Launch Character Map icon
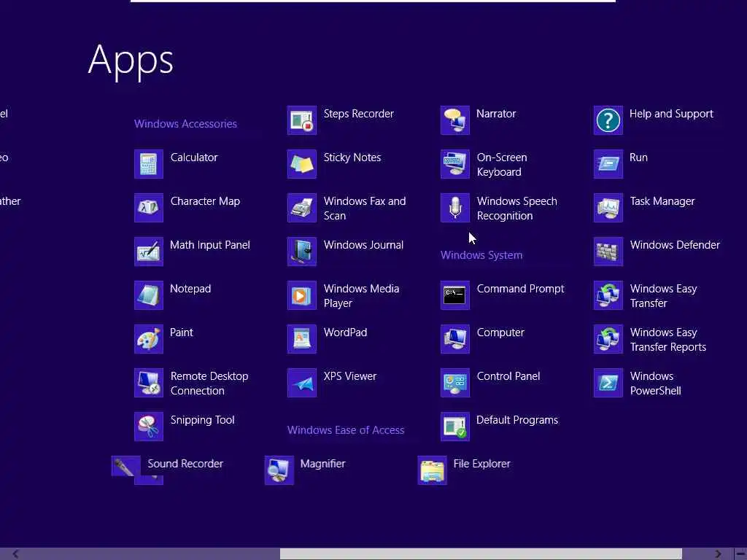 [x=149, y=208]
